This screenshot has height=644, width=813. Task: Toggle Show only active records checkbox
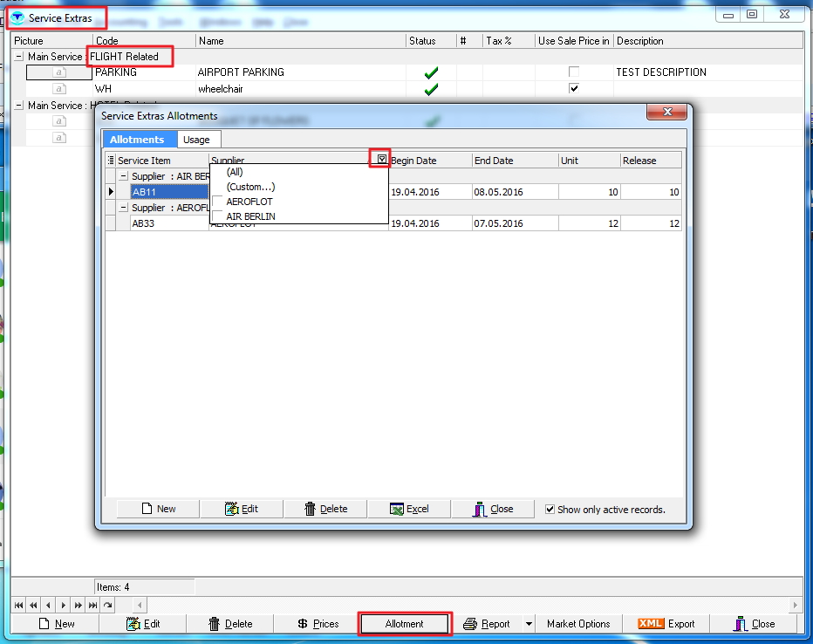[x=550, y=510]
